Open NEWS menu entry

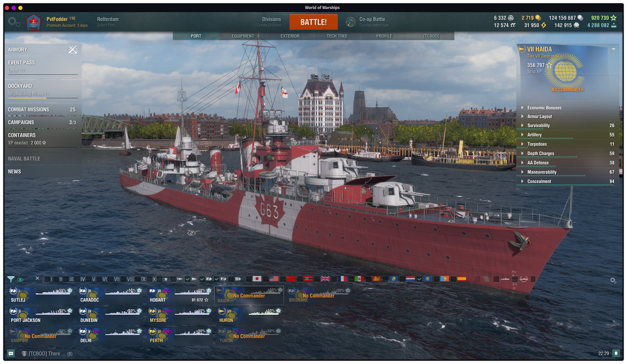point(43,171)
